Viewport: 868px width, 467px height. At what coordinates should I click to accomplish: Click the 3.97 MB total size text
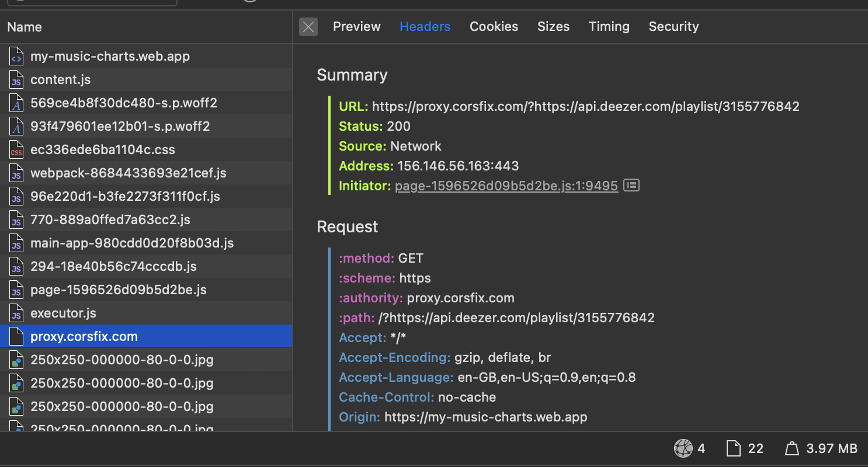pos(832,448)
